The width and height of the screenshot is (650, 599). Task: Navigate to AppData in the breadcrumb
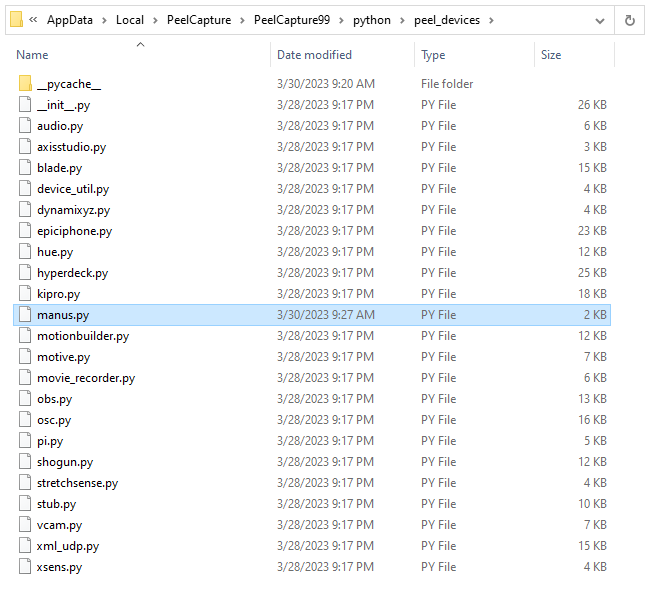(70, 20)
